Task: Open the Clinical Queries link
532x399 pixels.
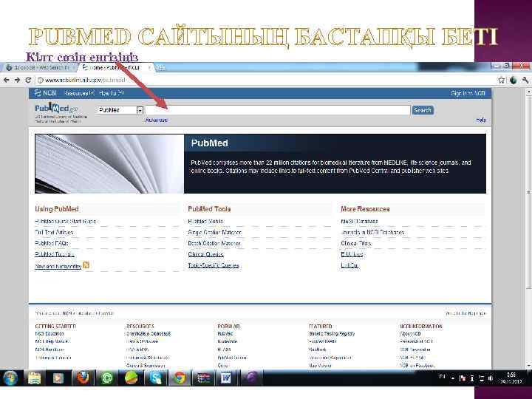Action: pyautogui.click(x=205, y=254)
